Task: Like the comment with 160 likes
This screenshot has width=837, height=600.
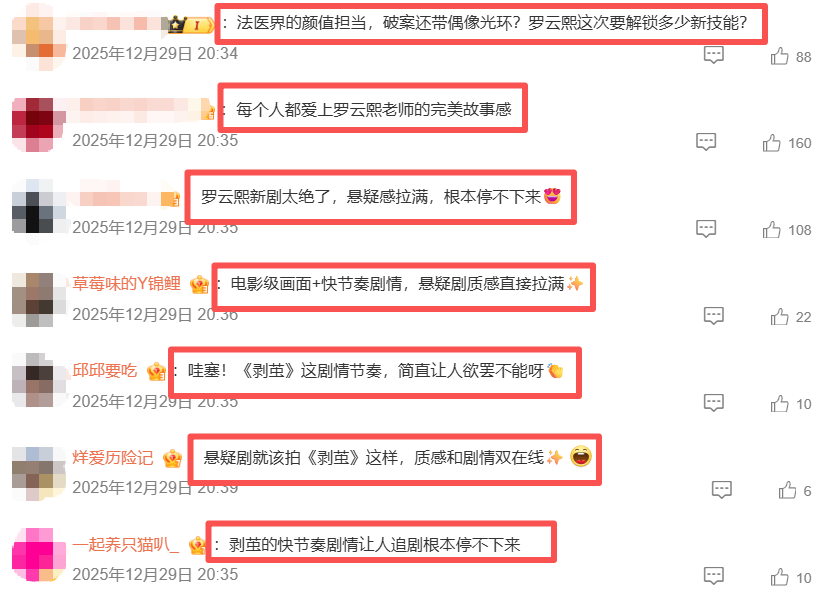Action: pyautogui.click(x=771, y=143)
